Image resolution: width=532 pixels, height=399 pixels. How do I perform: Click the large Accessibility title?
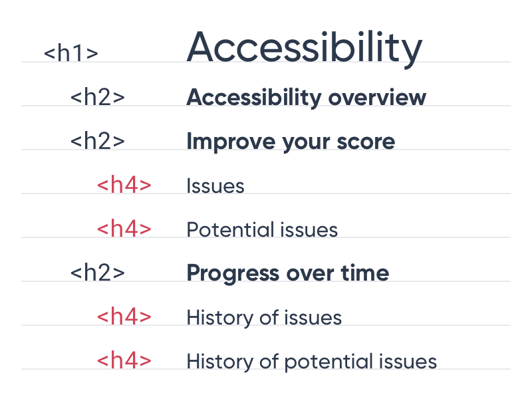pyautogui.click(x=304, y=48)
